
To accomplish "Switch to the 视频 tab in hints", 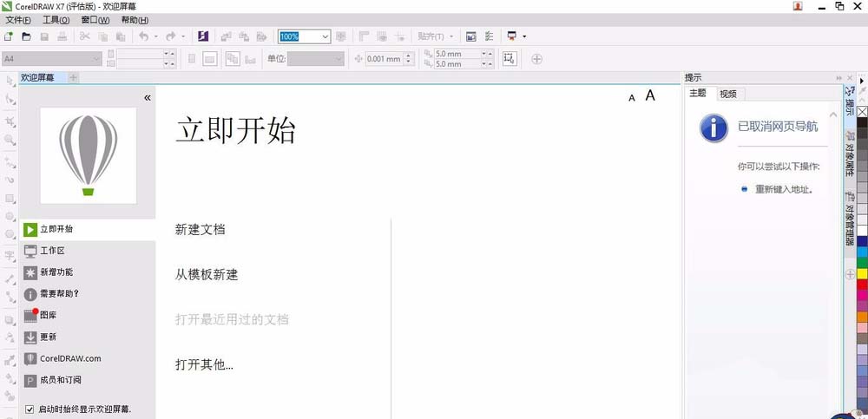I will click(x=728, y=94).
